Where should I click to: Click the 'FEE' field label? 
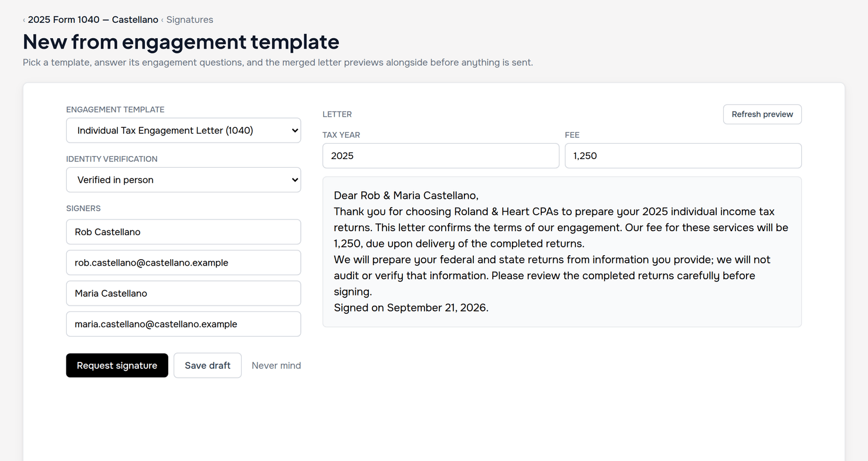tap(572, 135)
